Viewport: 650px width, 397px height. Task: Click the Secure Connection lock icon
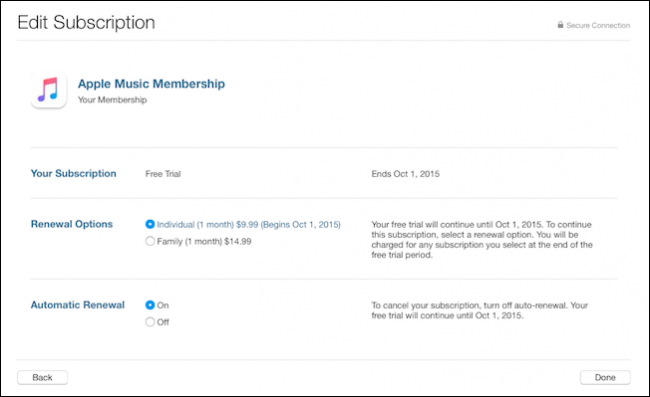pyautogui.click(x=560, y=25)
